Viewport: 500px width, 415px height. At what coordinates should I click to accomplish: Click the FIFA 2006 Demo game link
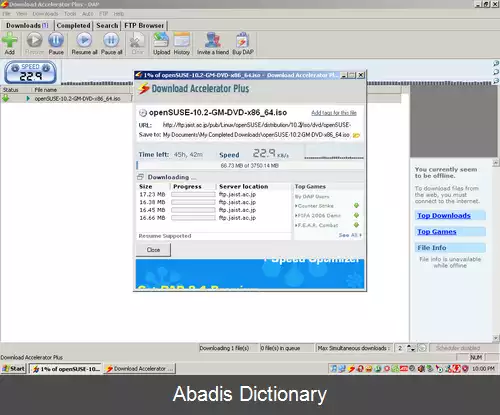pos(319,215)
